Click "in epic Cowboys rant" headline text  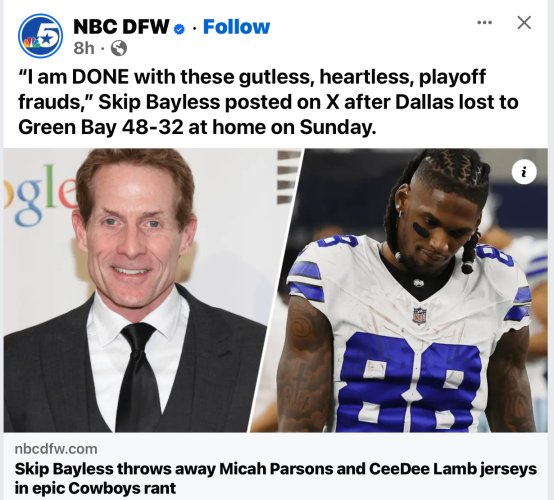[x=95, y=488]
